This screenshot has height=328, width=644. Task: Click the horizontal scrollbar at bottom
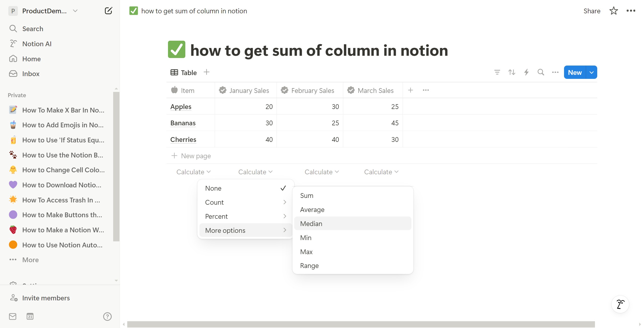pyautogui.click(x=361, y=324)
